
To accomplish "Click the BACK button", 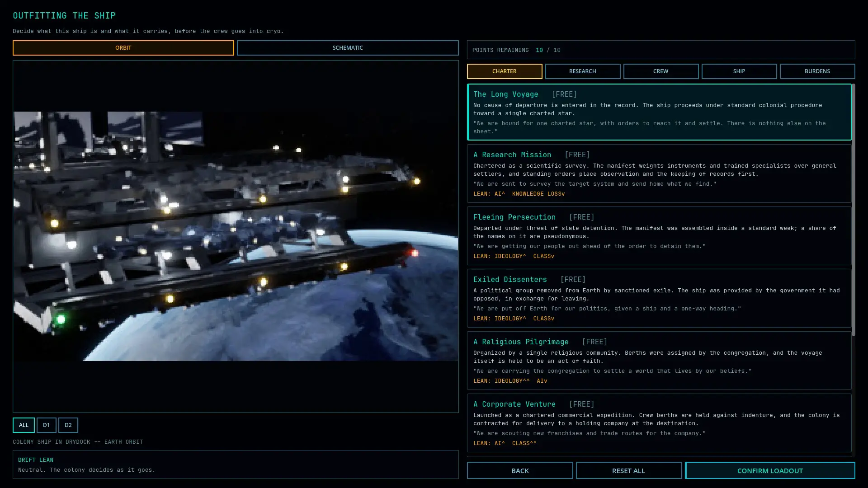I will [520, 470].
